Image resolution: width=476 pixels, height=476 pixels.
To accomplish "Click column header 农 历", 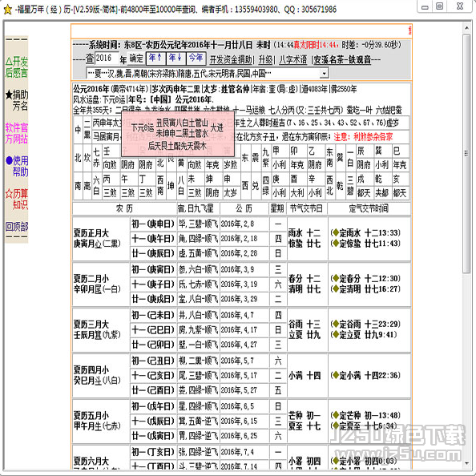I will pyautogui.click(x=124, y=208).
